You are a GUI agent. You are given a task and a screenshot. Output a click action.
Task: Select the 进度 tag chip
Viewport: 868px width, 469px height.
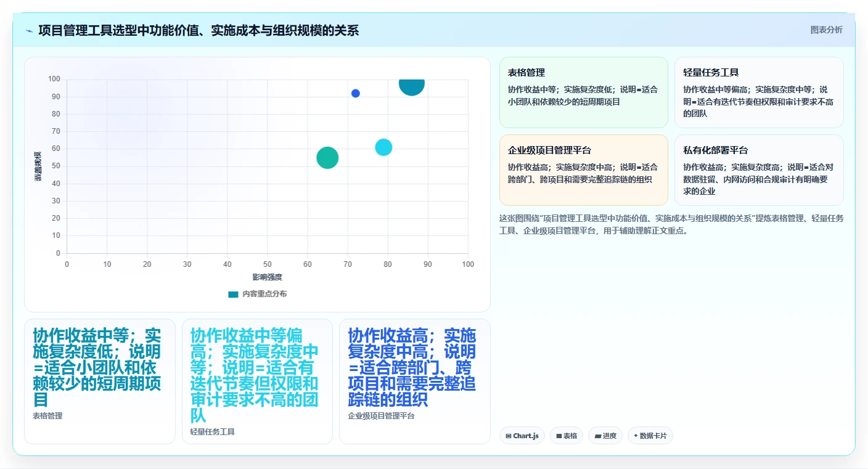point(605,436)
